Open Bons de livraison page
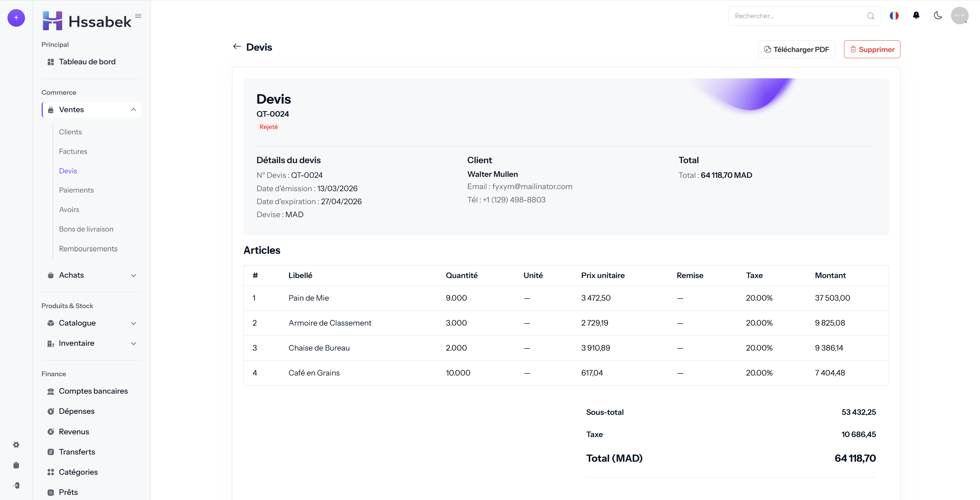Image resolution: width=980 pixels, height=500 pixels. point(86,229)
